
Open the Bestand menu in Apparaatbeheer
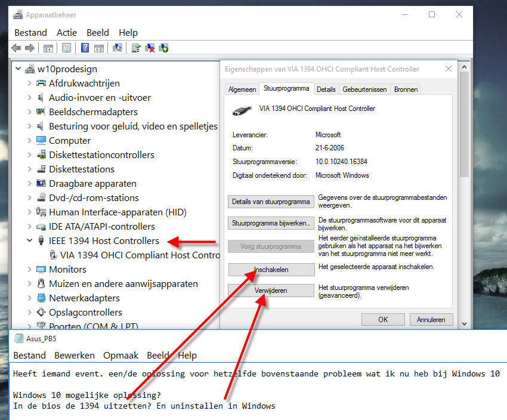point(30,33)
